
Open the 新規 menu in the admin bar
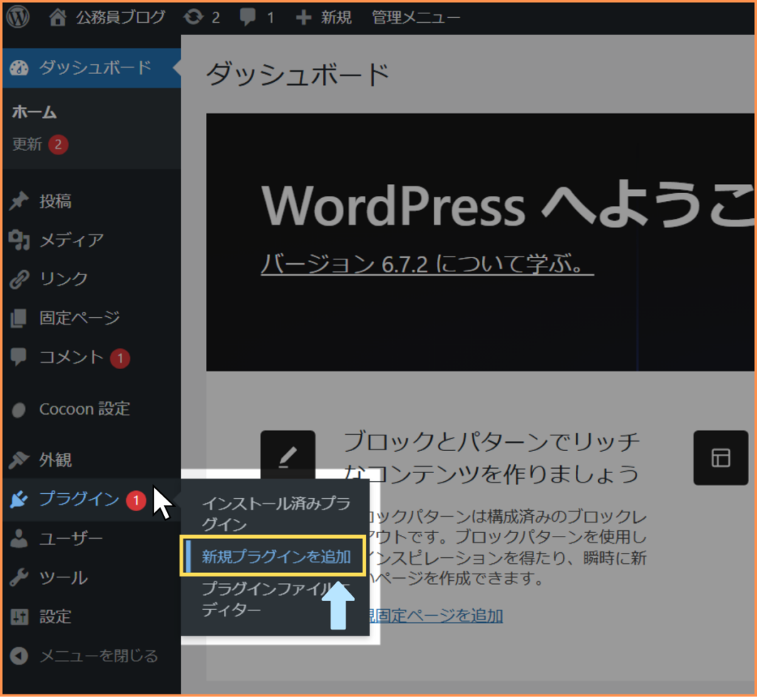coord(336,18)
